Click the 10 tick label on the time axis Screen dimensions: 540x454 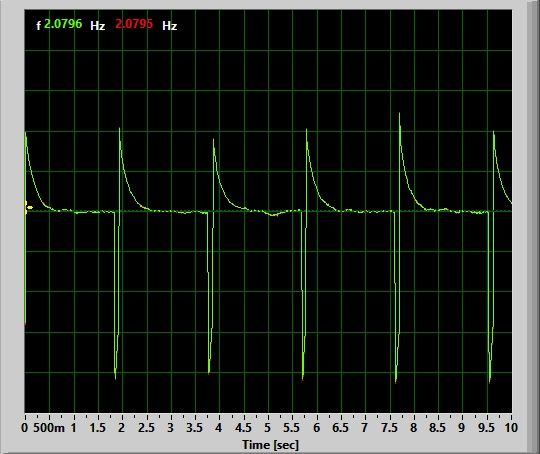coord(511,428)
